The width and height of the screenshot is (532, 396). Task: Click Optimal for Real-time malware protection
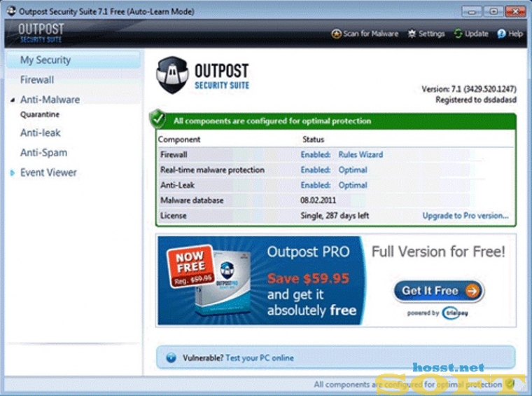(x=353, y=170)
